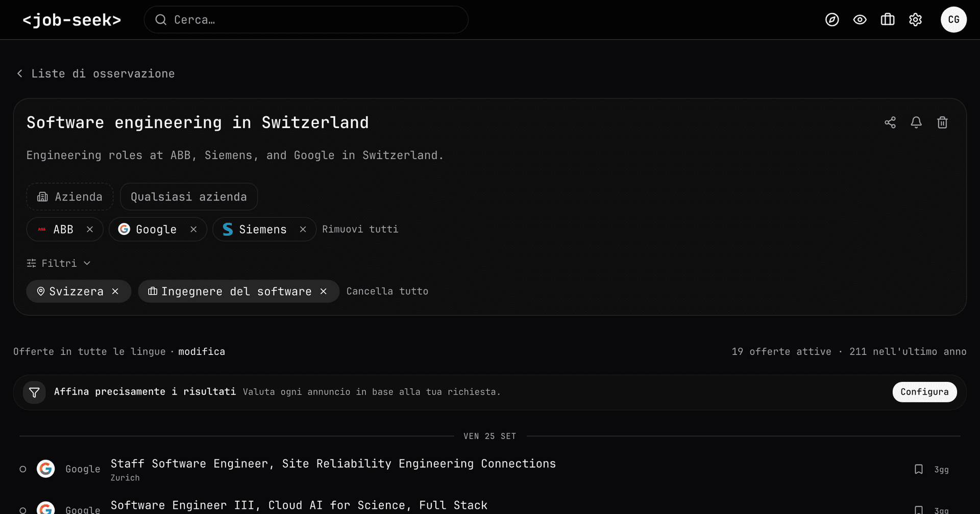This screenshot has width=980, height=514.
Task: Select the Azienda tab
Action: click(70, 197)
